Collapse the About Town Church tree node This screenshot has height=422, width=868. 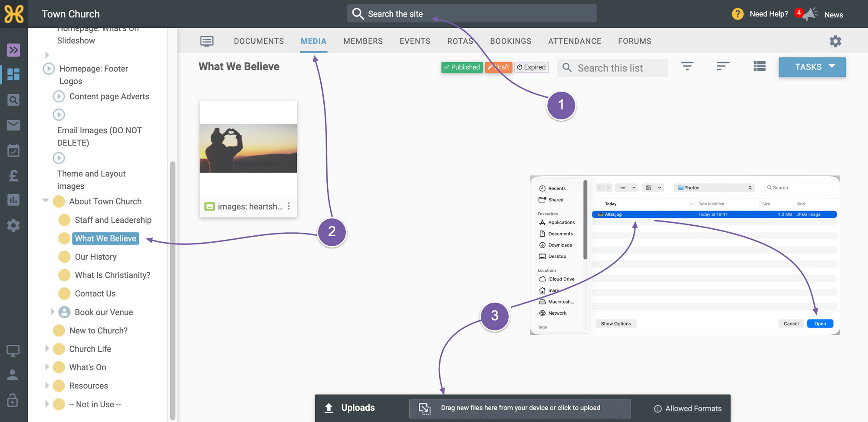pyautogui.click(x=45, y=201)
